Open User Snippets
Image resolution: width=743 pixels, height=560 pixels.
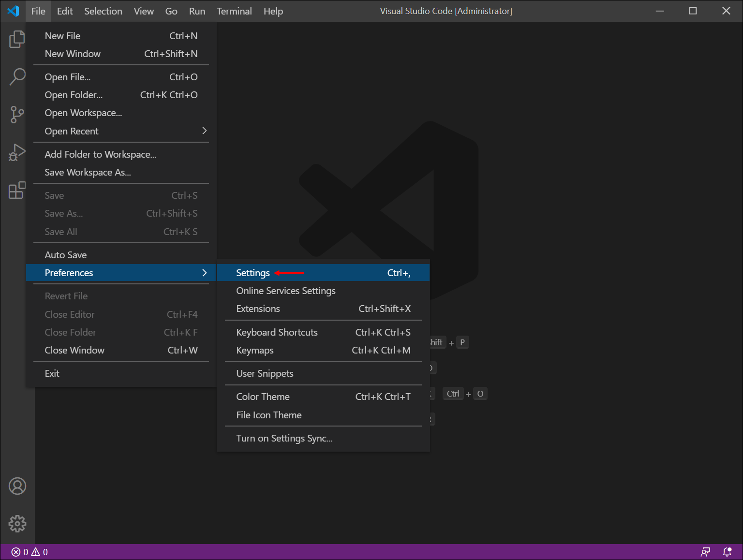tap(323, 373)
